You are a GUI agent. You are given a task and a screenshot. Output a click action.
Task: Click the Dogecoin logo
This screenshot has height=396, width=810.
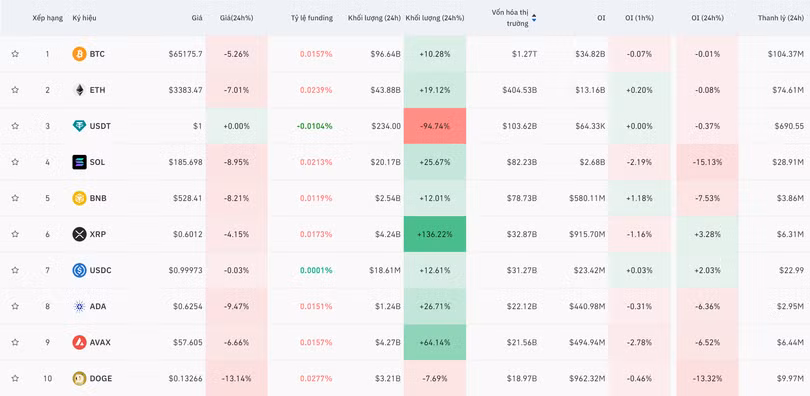[79, 378]
